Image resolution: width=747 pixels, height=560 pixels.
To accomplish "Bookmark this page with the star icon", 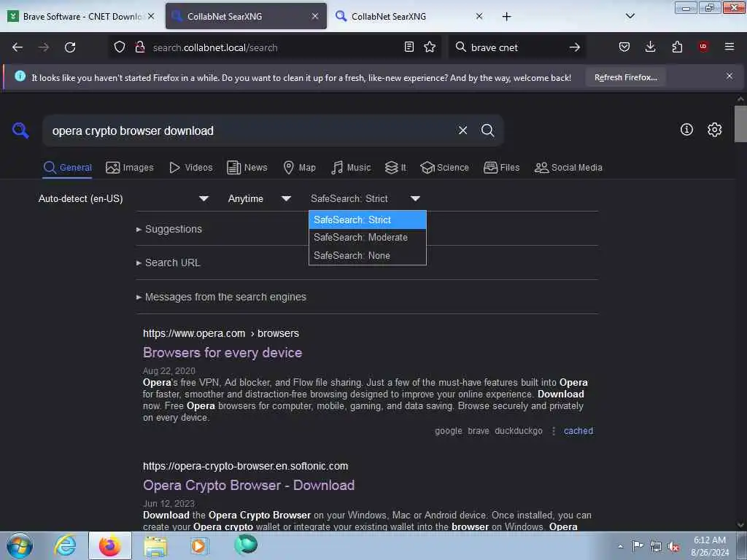I will 430,47.
